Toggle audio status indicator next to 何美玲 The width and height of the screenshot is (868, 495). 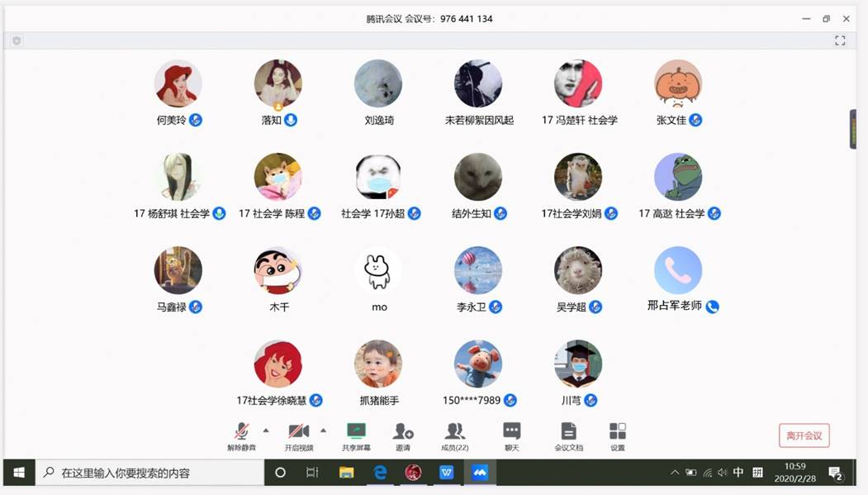[195, 120]
